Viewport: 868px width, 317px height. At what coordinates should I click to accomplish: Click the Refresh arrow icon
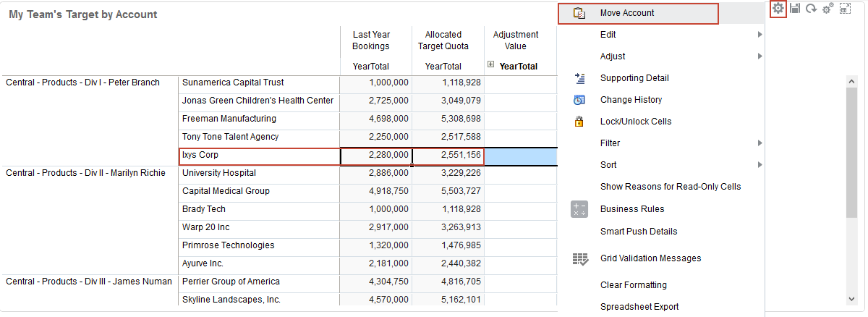coord(811,9)
